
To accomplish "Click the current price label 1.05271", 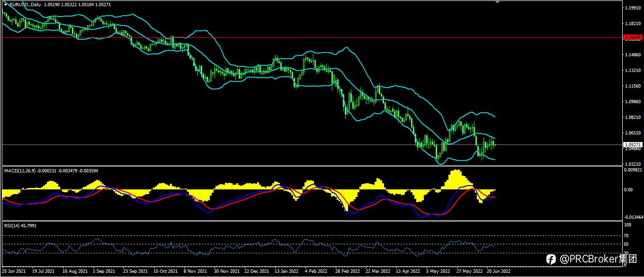I will pos(633,144).
